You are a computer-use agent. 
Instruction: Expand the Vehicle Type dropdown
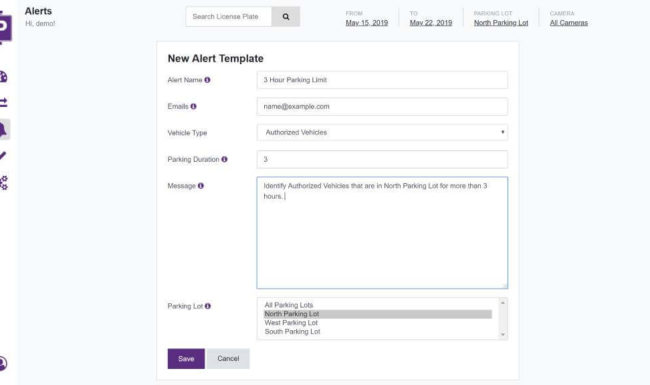click(x=382, y=133)
